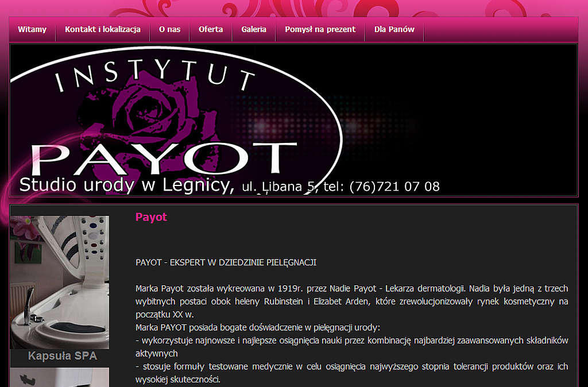
Task: Click the phone number (76)721 07 08
Action: (394, 187)
